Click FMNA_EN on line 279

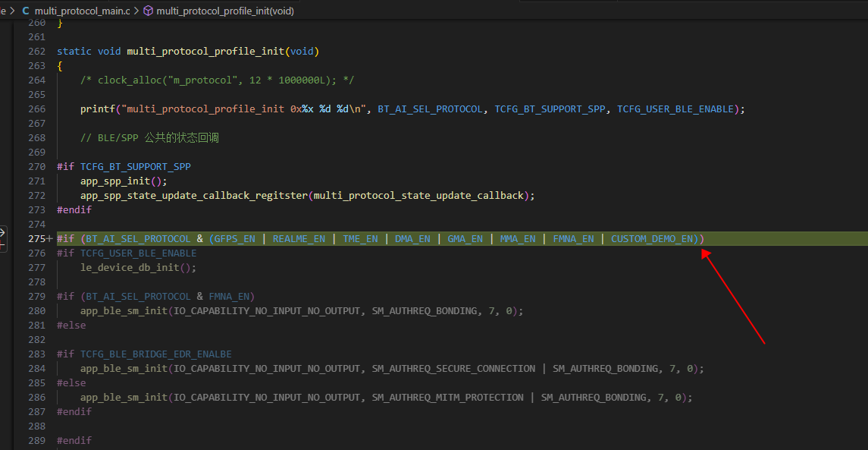[x=229, y=297]
